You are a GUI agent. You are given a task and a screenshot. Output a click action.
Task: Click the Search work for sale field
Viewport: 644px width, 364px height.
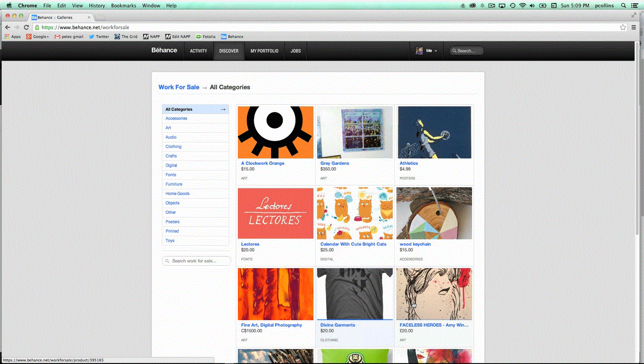(x=197, y=261)
